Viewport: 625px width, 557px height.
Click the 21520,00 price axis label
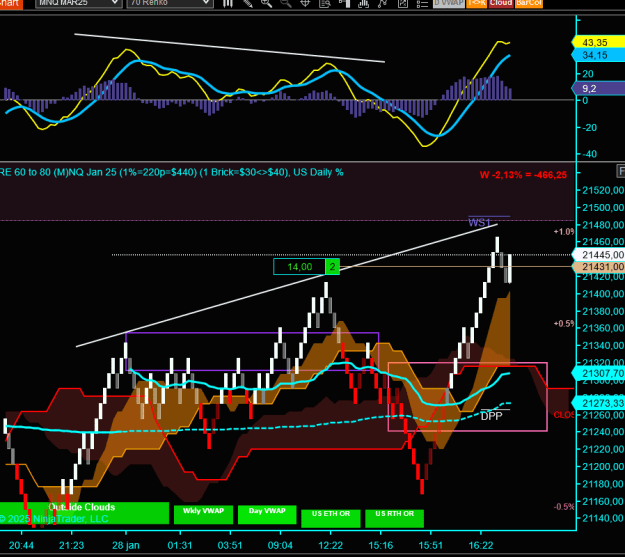[603, 190]
